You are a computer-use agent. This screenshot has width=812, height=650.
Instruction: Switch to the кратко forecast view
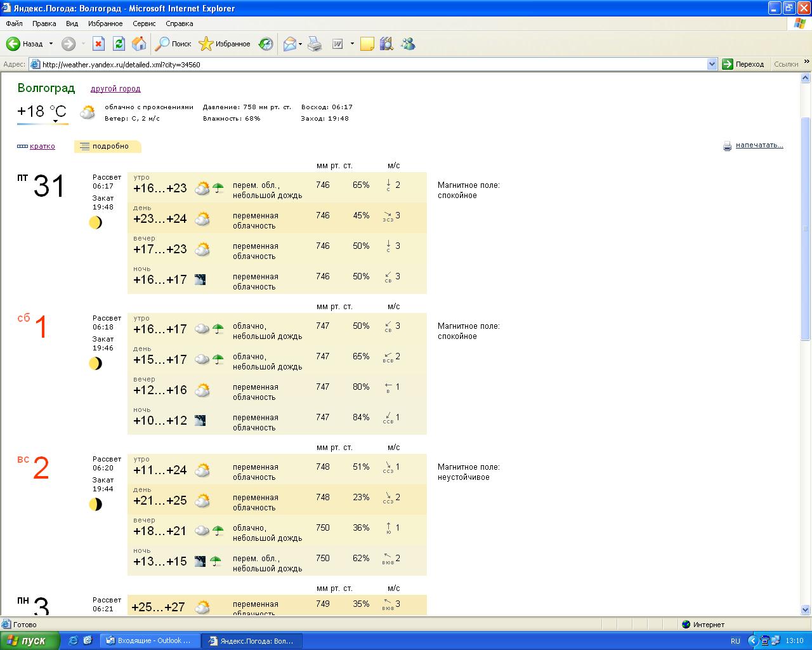[x=42, y=146]
